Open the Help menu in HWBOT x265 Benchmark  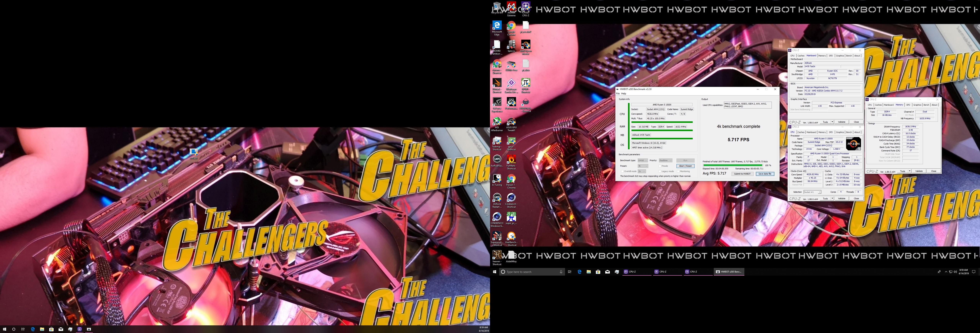624,94
